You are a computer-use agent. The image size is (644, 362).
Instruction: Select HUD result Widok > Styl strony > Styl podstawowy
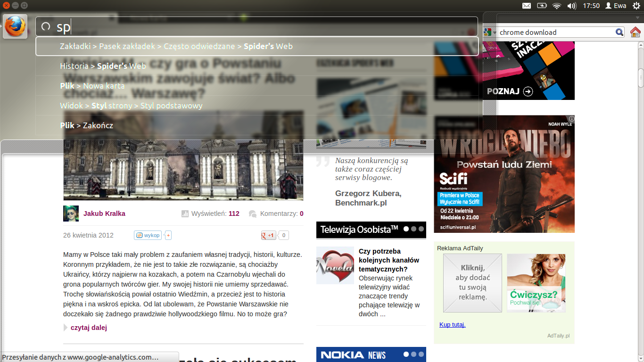click(x=257, y=106)
